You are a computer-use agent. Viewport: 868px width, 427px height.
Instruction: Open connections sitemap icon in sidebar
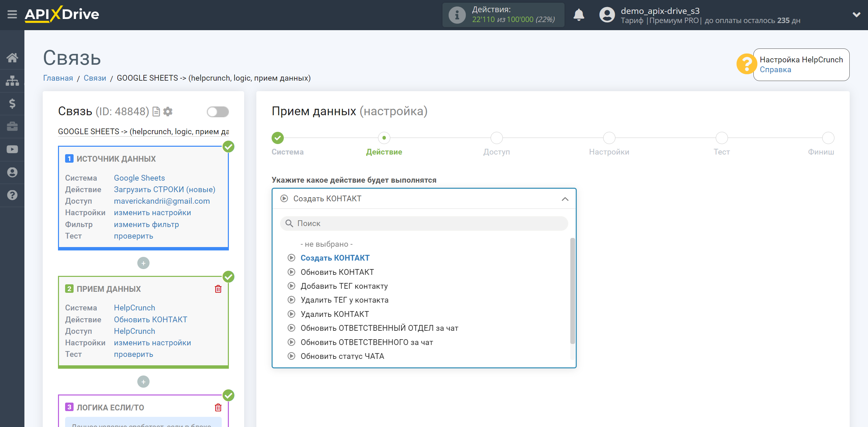tap(12, 81)
